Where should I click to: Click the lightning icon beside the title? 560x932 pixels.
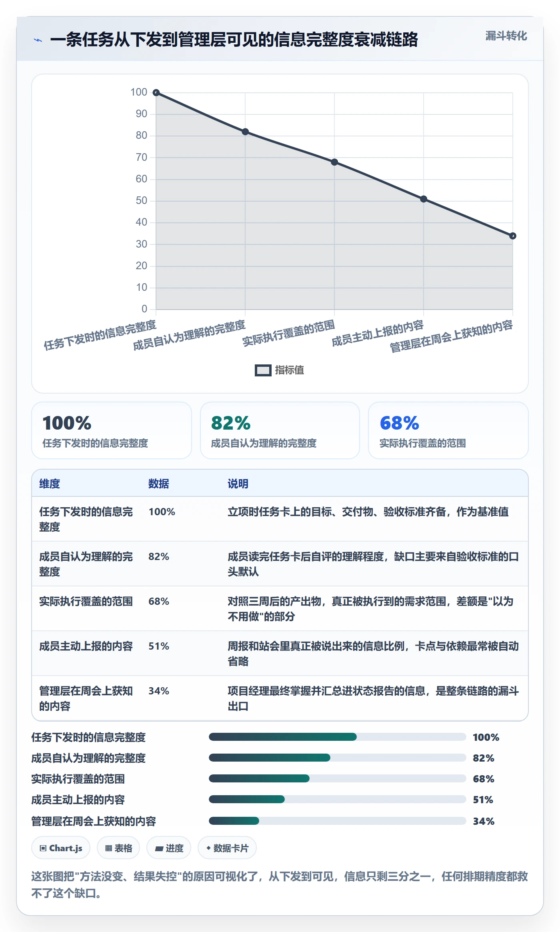click(x=38, y=40)
